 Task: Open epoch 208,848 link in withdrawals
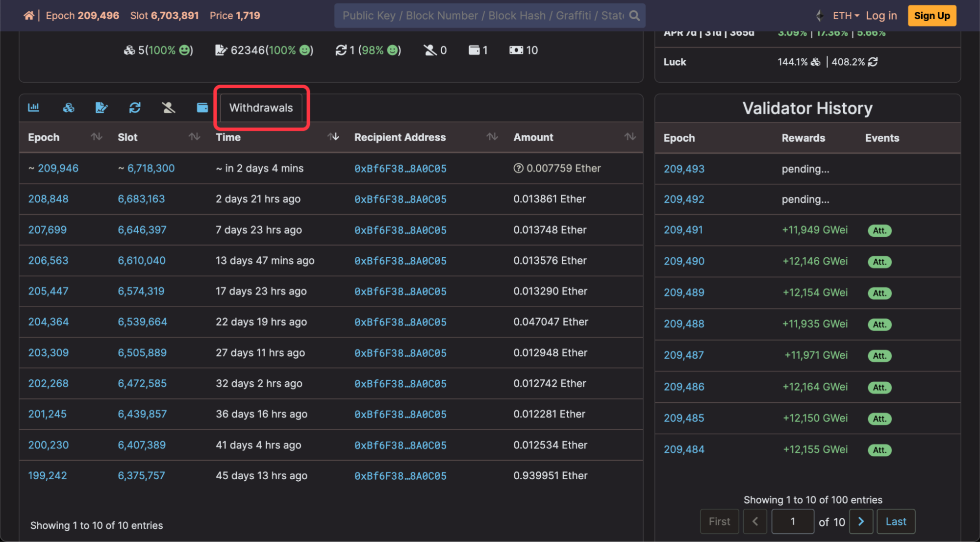(x=48, y=199)
